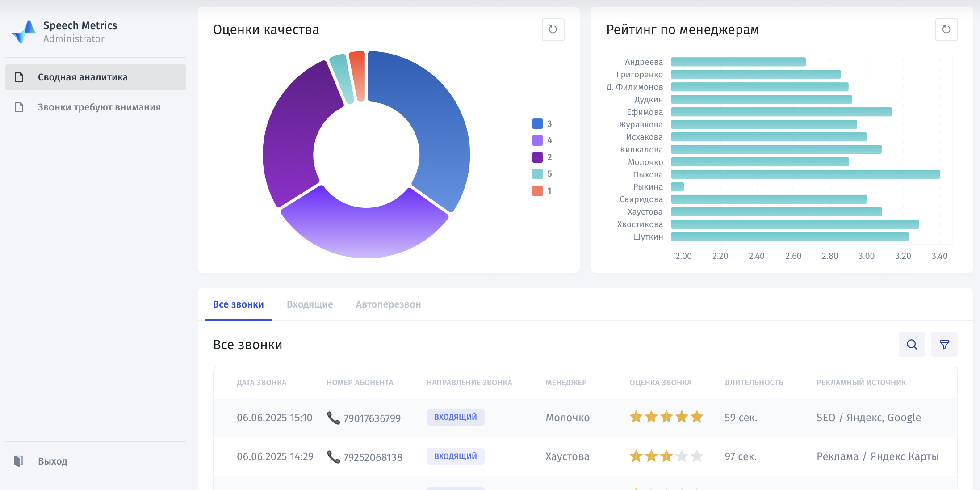Click the document icon beside Звонки требуют внимания
Viewport: 980px width, 490px height.
(19, 107)
